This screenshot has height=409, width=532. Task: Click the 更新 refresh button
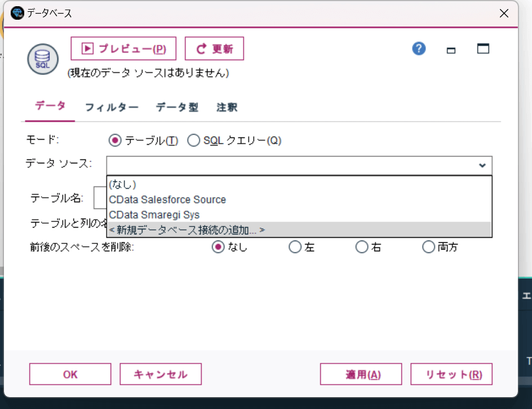point(214,49)
